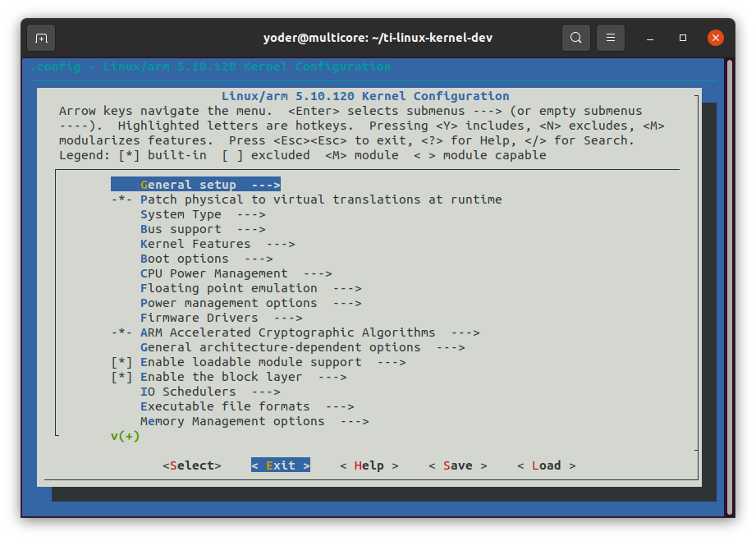Select Patch physical to virtual translations entry
The width and height of the screenshot is (756, 541).
pyautogui.click(x=321, y=199)
